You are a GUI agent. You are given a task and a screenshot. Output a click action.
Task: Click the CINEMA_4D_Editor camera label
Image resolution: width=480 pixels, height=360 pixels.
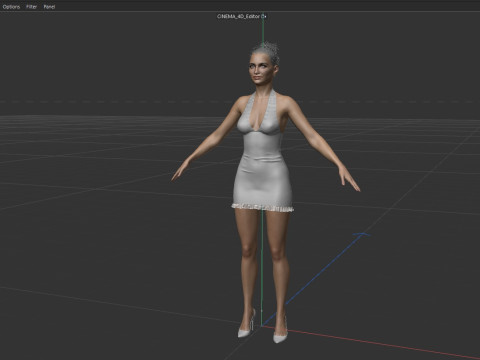238,16
